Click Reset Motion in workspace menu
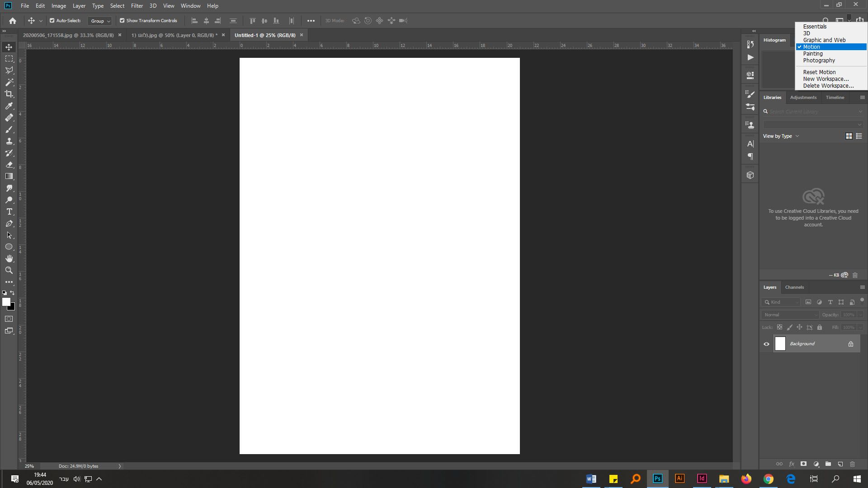 [x=819, y=72]
